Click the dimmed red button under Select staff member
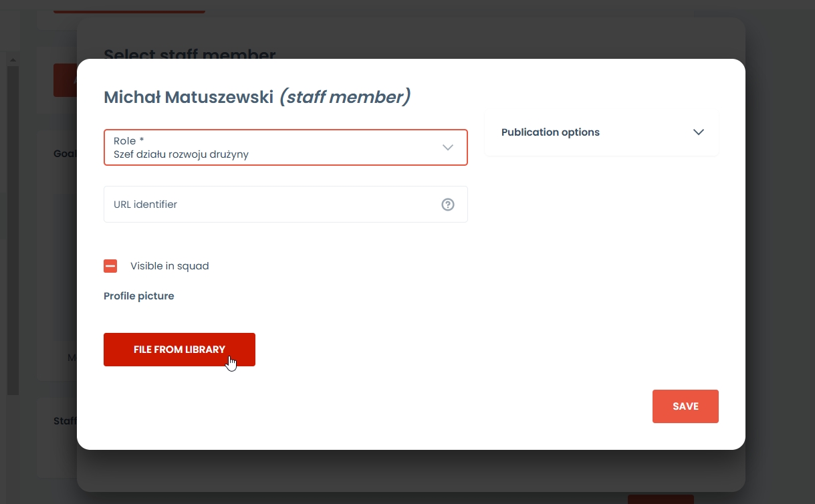This screenshot has height=504, width=815. [64, 80]
